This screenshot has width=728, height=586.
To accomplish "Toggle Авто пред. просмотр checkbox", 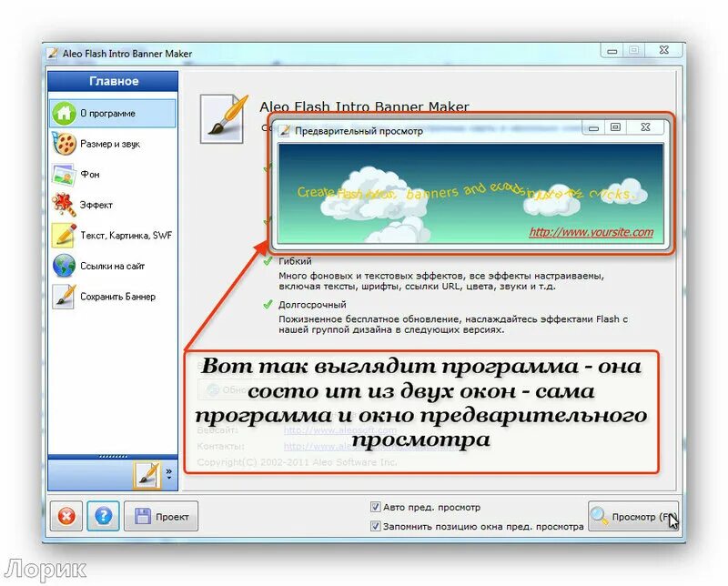I will pyautogui.click(x=375, y=507).
